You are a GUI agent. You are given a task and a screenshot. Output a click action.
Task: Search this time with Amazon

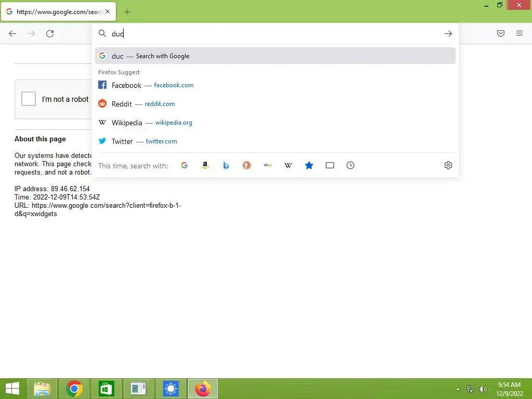click(205, 165)
